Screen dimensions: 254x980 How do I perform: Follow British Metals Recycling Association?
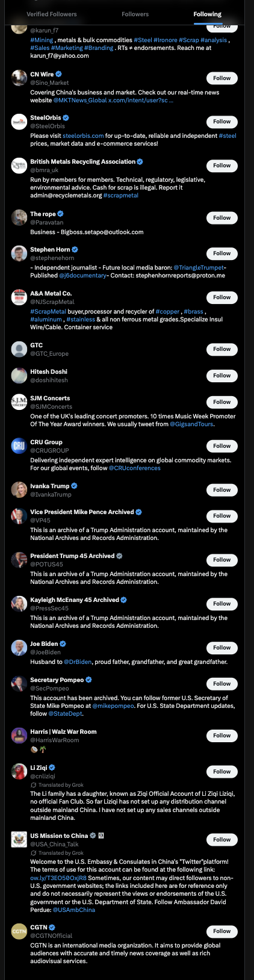tap(221, 166)
